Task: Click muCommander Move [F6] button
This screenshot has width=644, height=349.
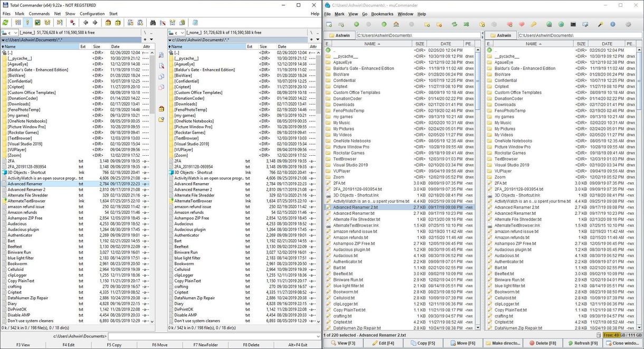Action: pos(462,343)
